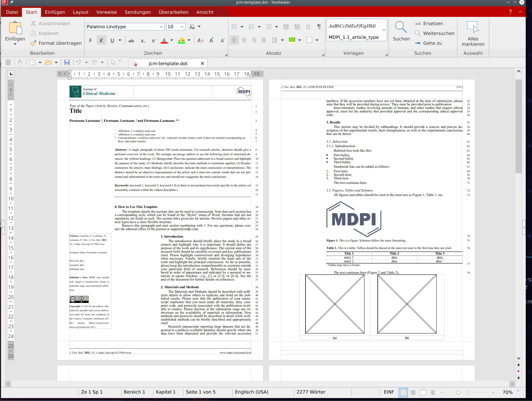Viewport: 532px width, 401px height.
Task: Expand the change case Aa dropdown
Action: [199, 27]
